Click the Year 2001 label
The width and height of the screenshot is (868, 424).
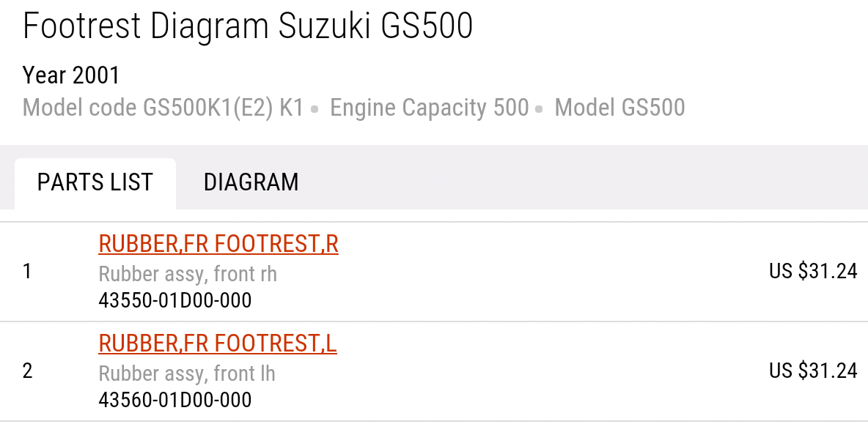coord(71,75)
